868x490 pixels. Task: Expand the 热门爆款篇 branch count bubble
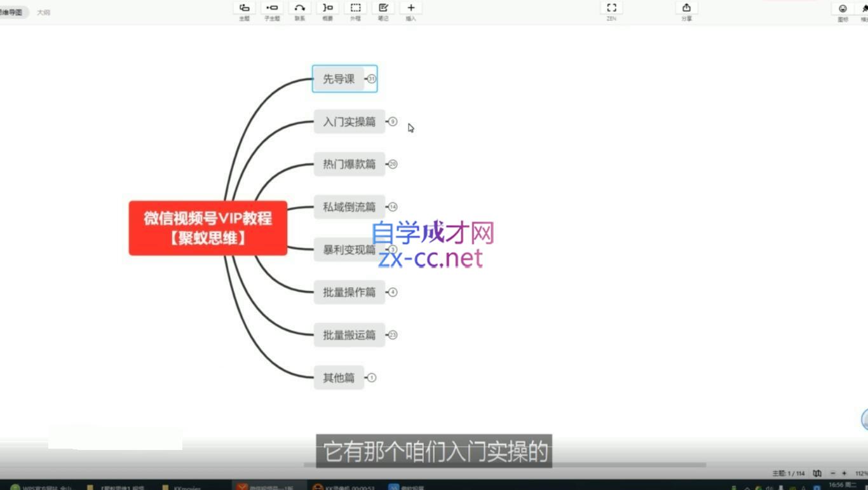[x=393, y=164]
